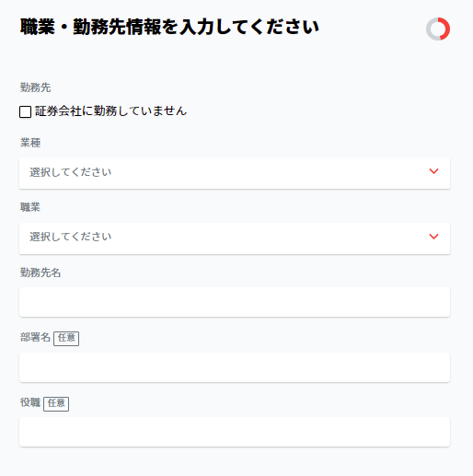Click the 役職 field label
Screen dimensions: 473x476
coord(30,402)
